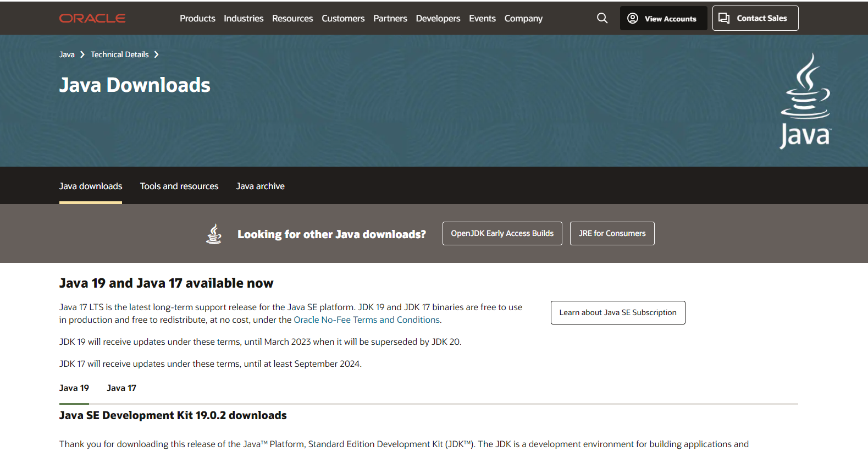Viewport: 868px width, 451px height.
Task: Click heading Java 19 and Java 17 available now
Action: point(166,283)
